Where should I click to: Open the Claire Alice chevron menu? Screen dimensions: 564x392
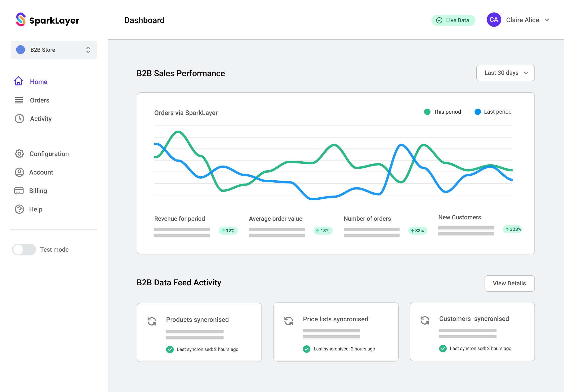(x=547, y=20)
